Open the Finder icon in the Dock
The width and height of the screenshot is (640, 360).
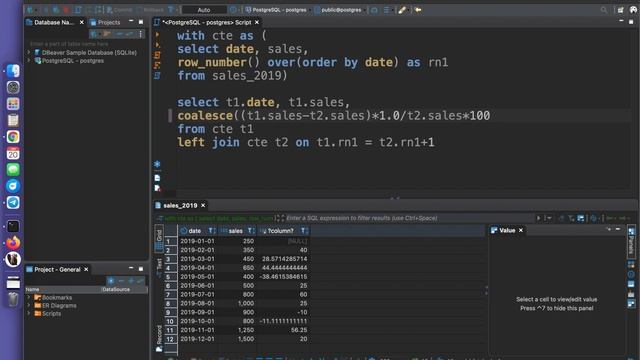pos(13,71)
